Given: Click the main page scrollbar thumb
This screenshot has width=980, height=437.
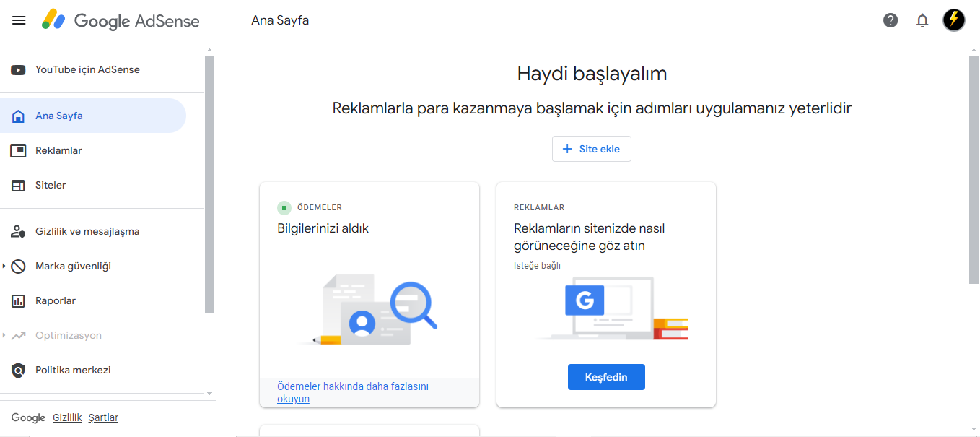Looking at the screenshot, I should pyautogui.click(x=974, y=170).
